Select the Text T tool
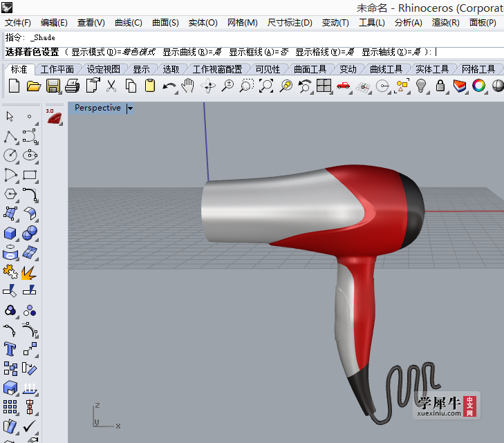This screenshot has height=443, width=504. click(x=10, y=349)
